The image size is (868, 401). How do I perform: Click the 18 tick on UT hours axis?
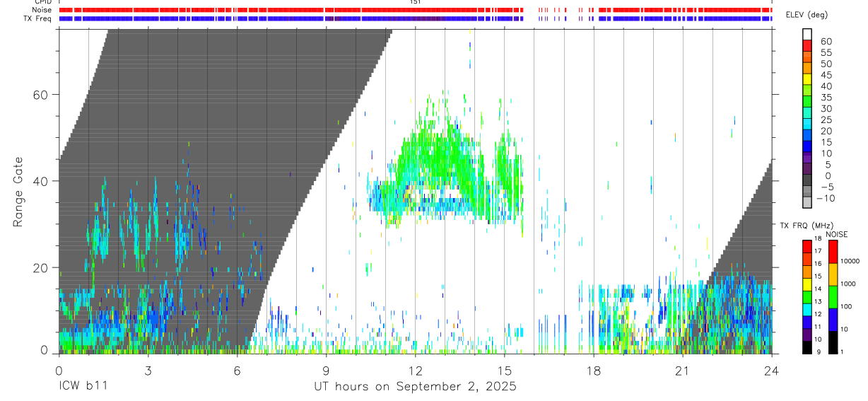point(593,371)
